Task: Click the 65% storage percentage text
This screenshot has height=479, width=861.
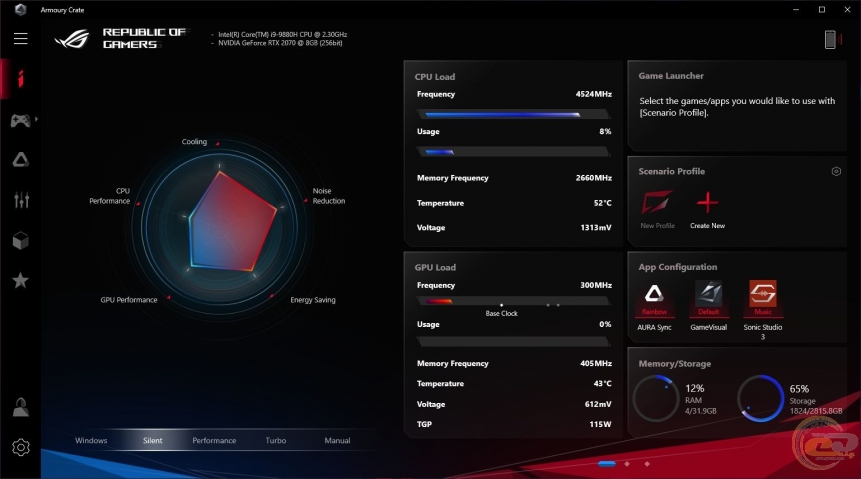Action: [x=799, y=389]
